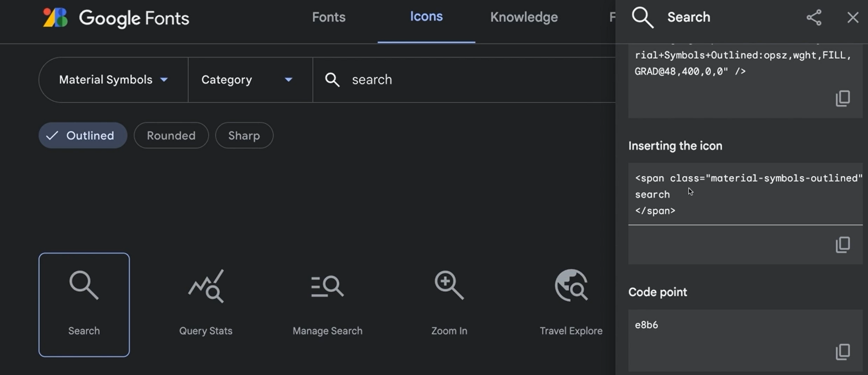Image resolution: width=868 pixels, height=375 pixels.
Task: Open the Knowledge tab
Action: pyautogui.click(x=524, y=17)
